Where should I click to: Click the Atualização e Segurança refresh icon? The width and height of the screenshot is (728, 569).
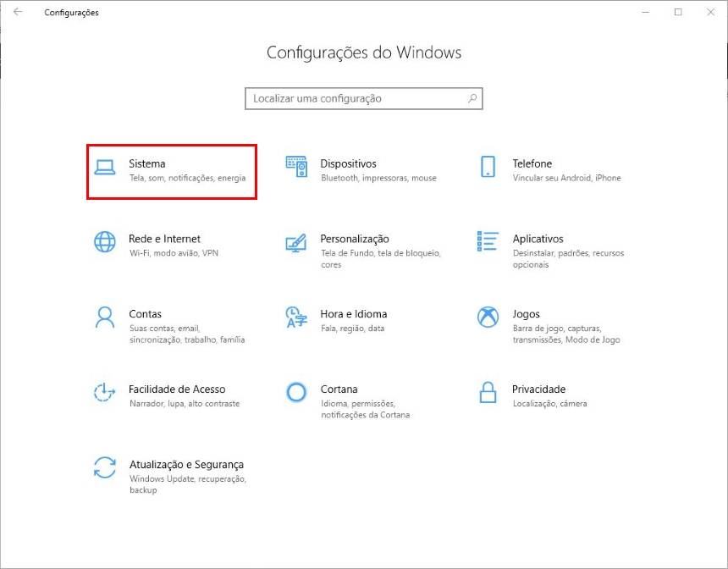[104, 467]
